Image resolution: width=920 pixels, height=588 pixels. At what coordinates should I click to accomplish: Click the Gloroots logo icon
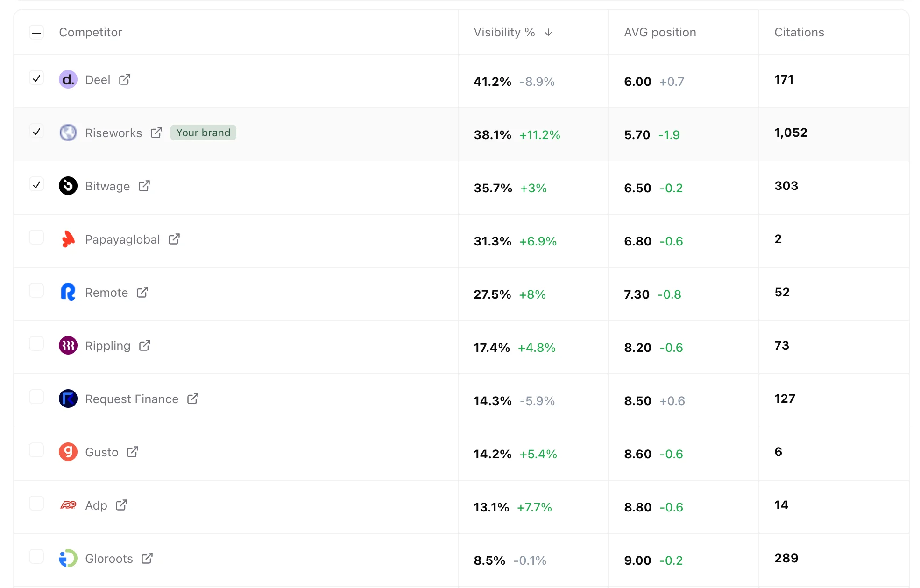point(68,558)
